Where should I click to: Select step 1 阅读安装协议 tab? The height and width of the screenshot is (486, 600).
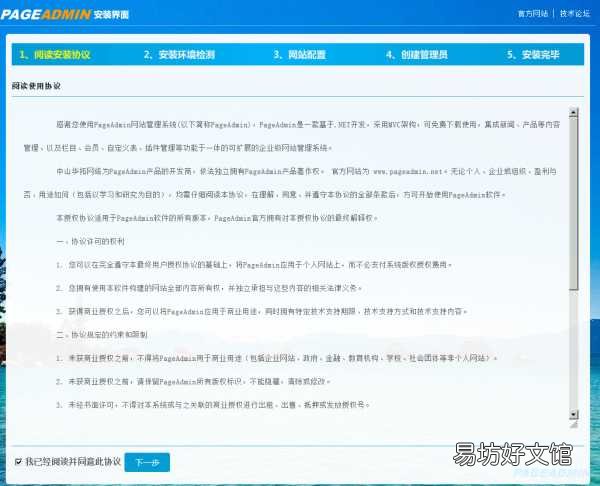(x=55, y=54)
